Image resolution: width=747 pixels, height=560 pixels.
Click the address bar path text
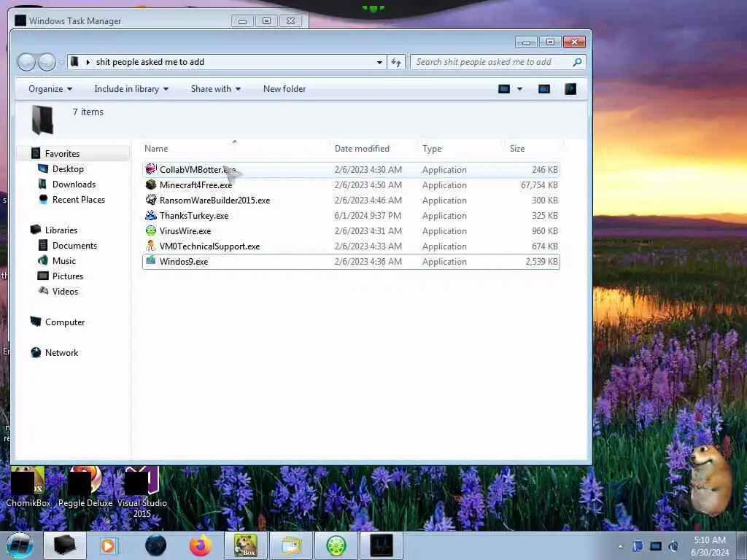(x=150, y=62)
